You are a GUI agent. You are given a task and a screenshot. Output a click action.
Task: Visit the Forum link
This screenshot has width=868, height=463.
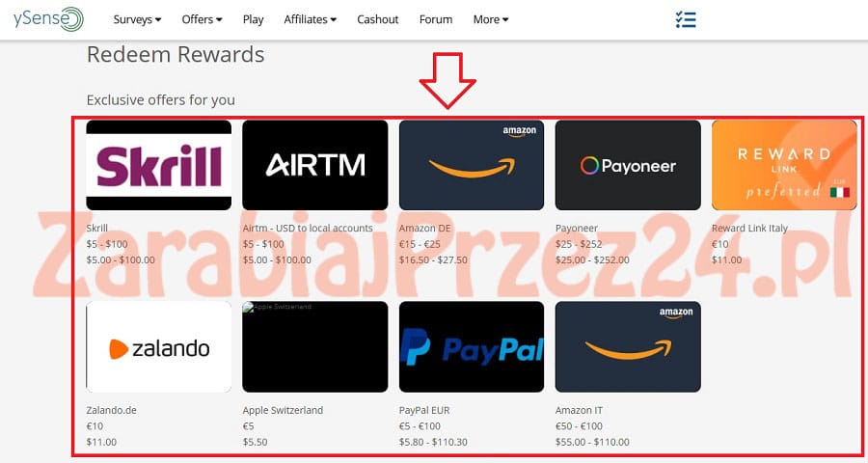(436, 19)
